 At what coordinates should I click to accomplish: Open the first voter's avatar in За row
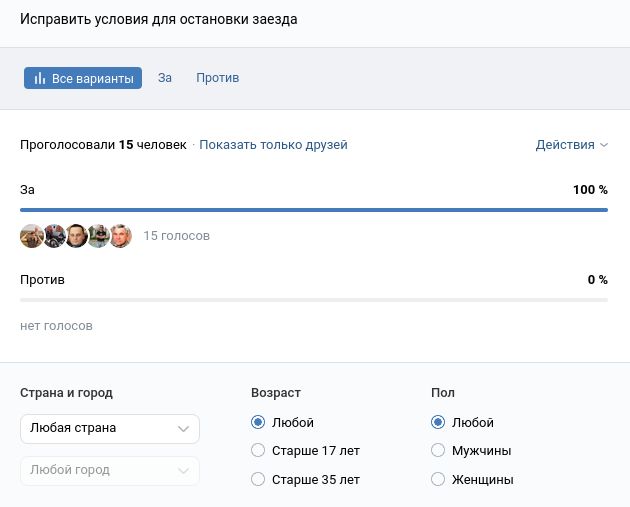point(32,236)
